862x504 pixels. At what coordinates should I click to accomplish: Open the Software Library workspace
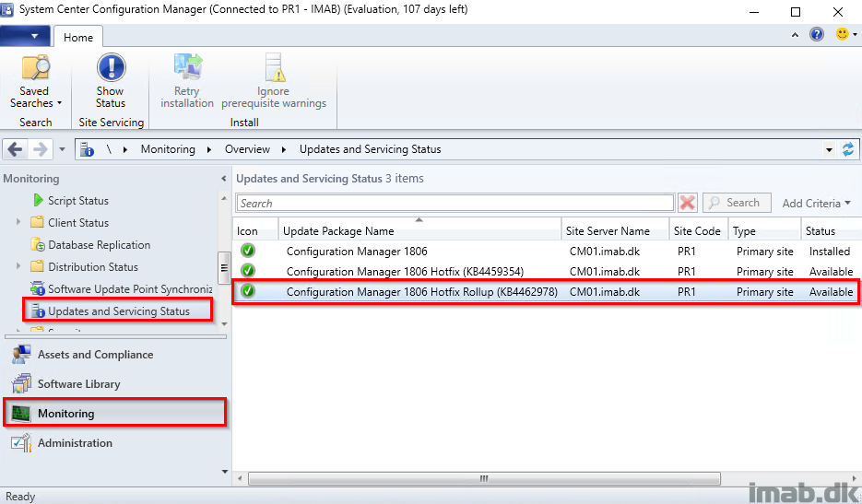(78, 383)
